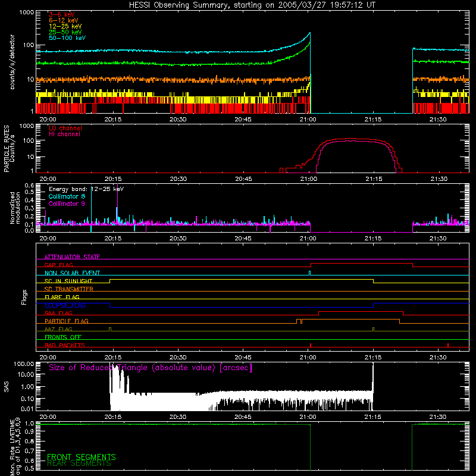476x476 pixels.
Task: Click the FRONTS OFF flag label
Action: click(63, 337)
